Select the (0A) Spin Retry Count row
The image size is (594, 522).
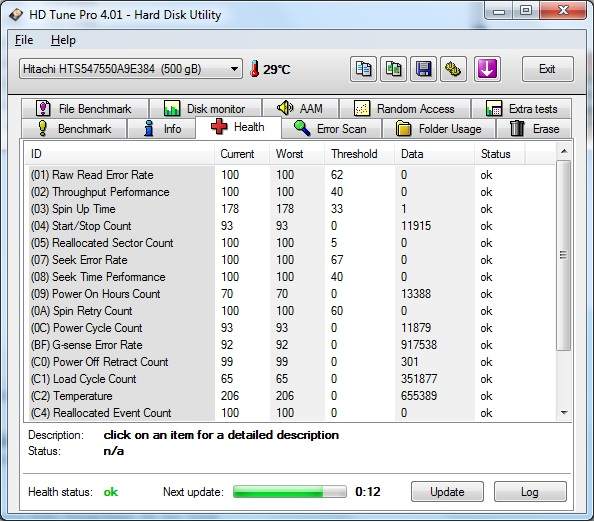[x=290, y=311]
